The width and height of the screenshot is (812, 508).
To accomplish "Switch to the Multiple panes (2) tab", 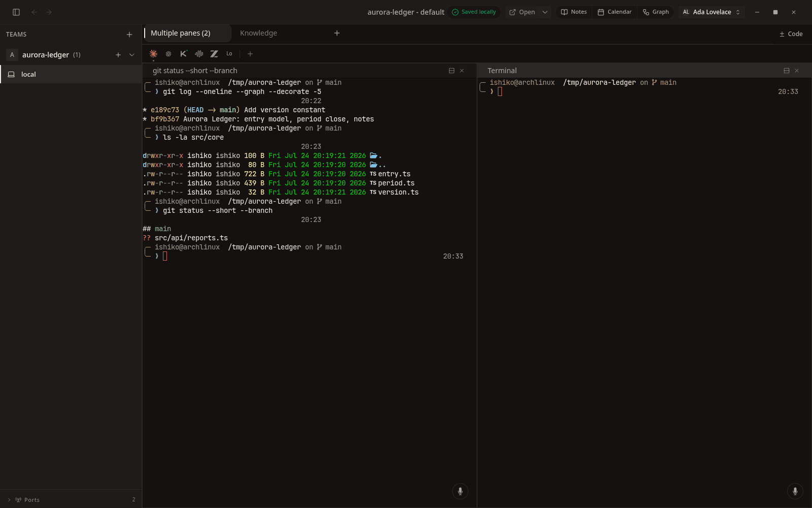I will [x=187, y=33].
